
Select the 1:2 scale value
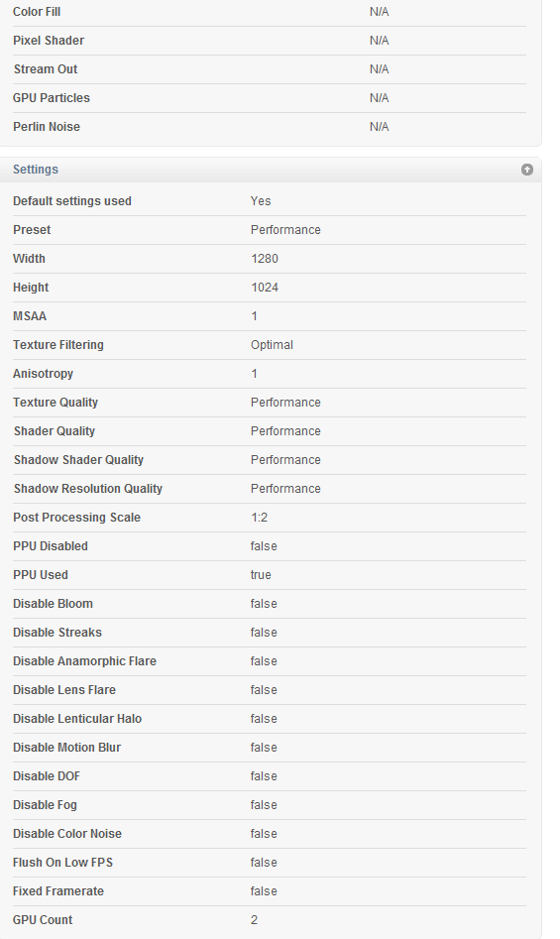click(259, 518)
